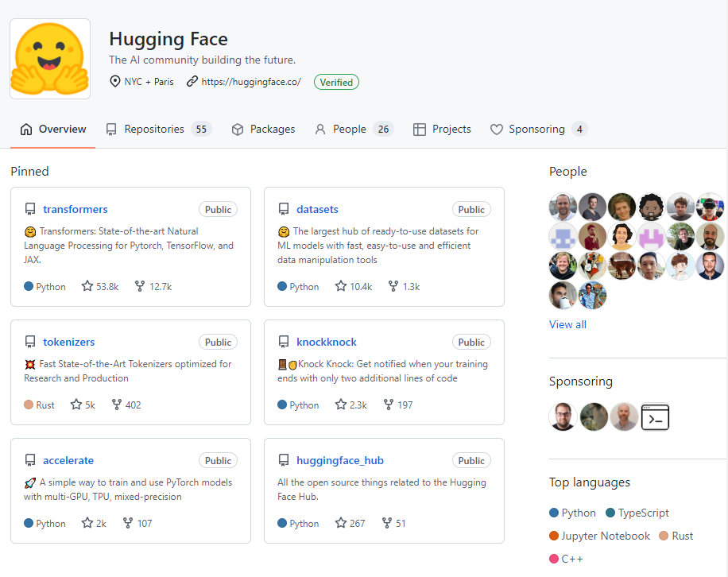Click the repo icon beside tokenizers
Viewport: 728px width, 577px height.
click(30, 342)
